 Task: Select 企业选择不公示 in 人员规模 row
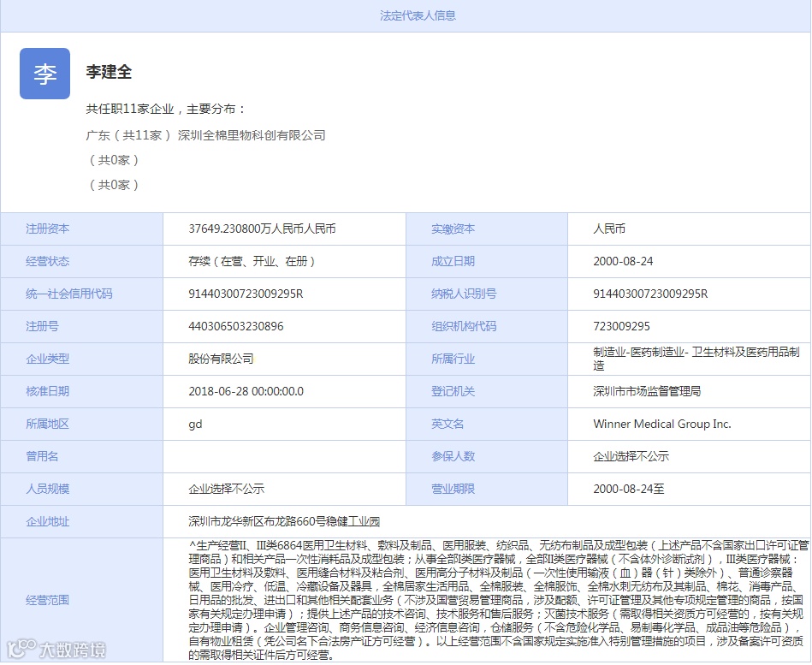point(226,489)
